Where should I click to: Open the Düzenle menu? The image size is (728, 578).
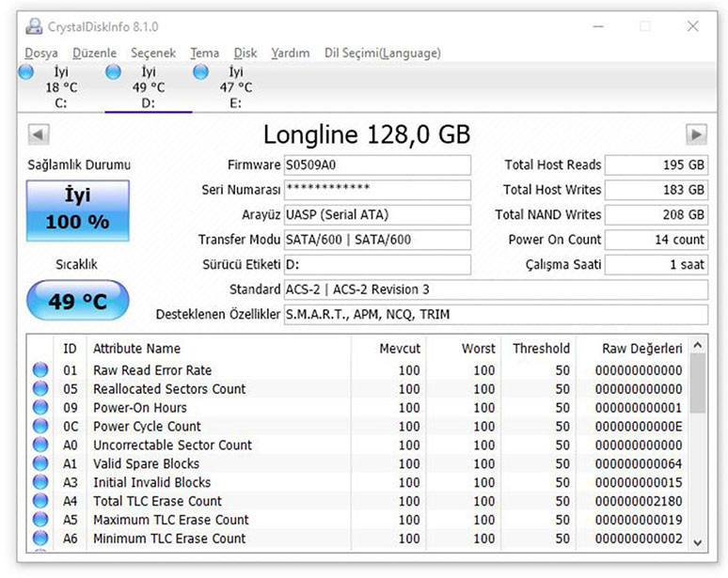pos(94,54)
